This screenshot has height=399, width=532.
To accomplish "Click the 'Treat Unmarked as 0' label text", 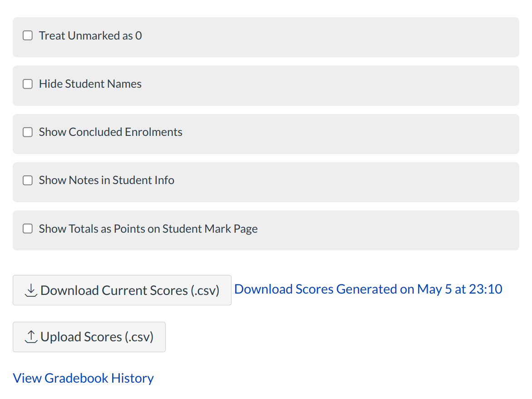I will click(x=90, y=35).
